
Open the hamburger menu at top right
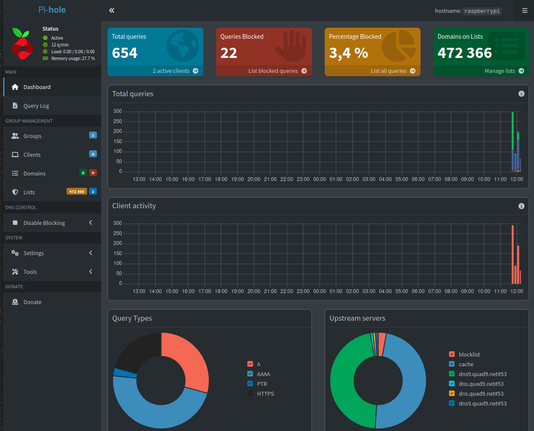point(524,11)
